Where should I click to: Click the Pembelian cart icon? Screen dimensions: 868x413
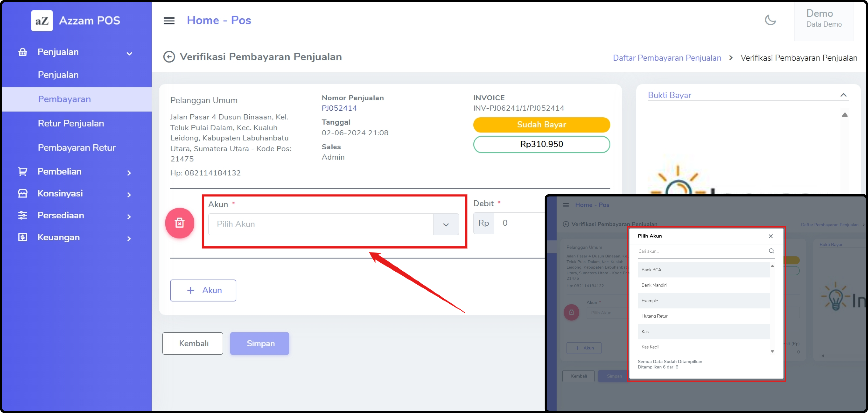pos(23,171)
